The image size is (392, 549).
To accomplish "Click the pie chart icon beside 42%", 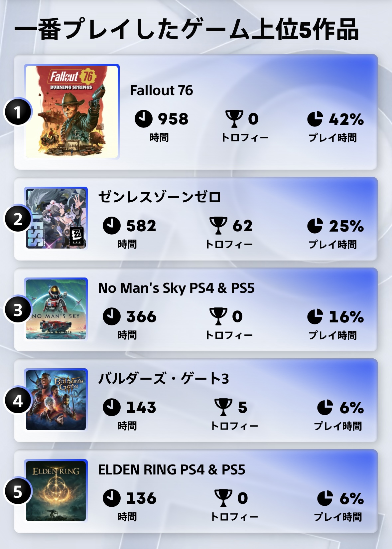I will click(315, 119).
